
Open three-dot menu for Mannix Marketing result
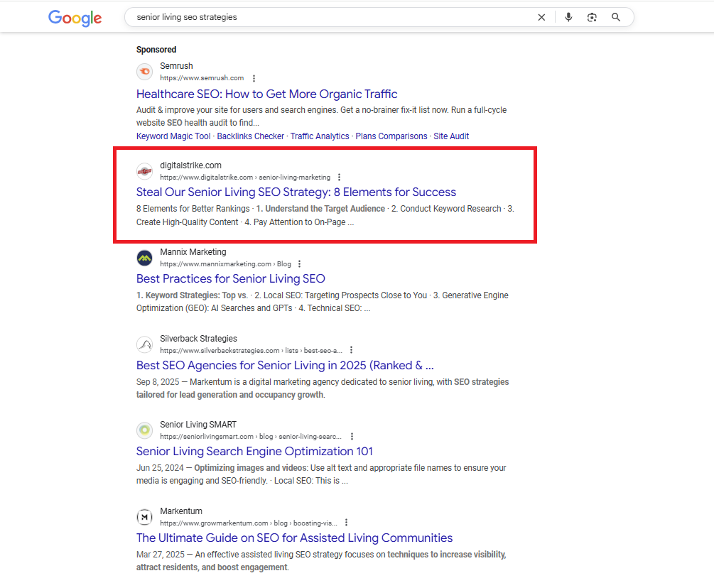(x=299, y=264)
